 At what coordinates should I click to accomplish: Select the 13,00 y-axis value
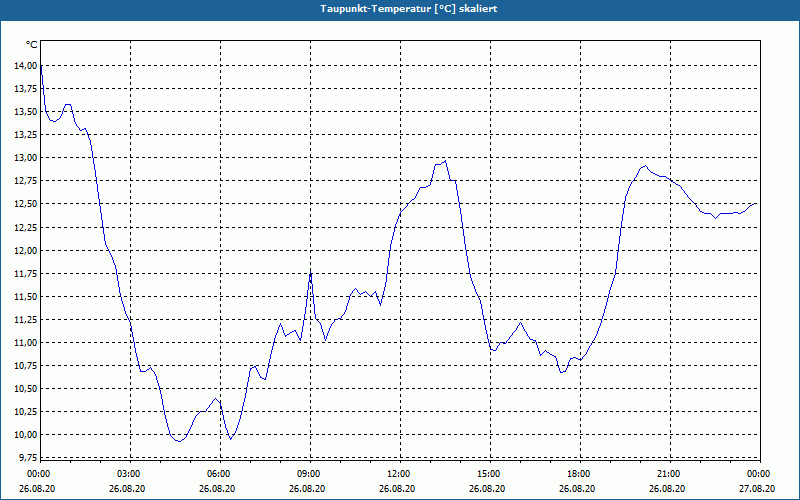[x=26, y=158]
